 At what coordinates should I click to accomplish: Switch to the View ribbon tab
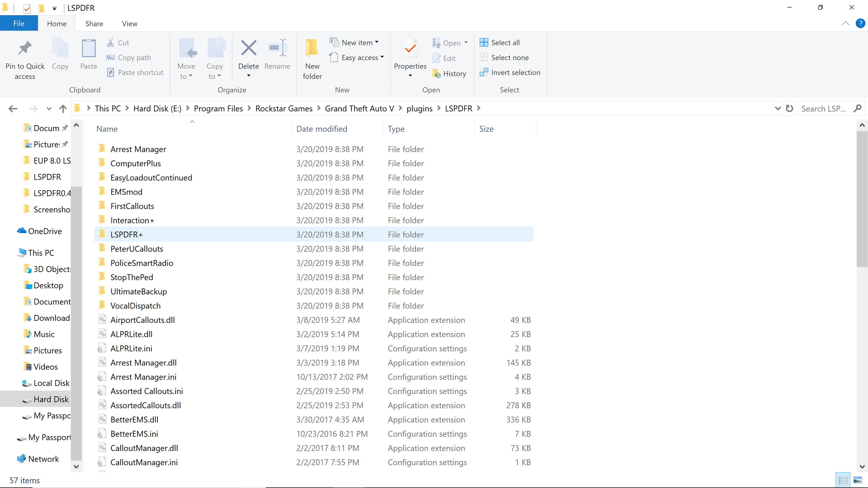(x=129, y=23)
